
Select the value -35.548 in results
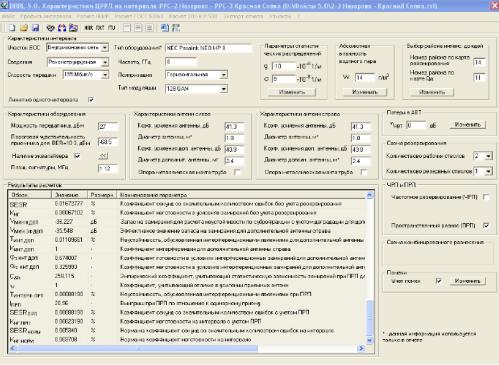coord(64,231)
